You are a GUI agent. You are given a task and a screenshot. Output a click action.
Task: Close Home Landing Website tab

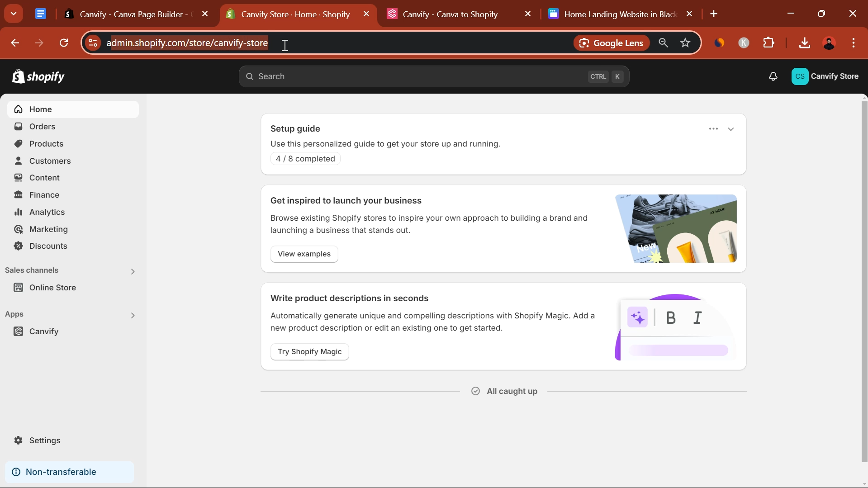tap(689, 14)
